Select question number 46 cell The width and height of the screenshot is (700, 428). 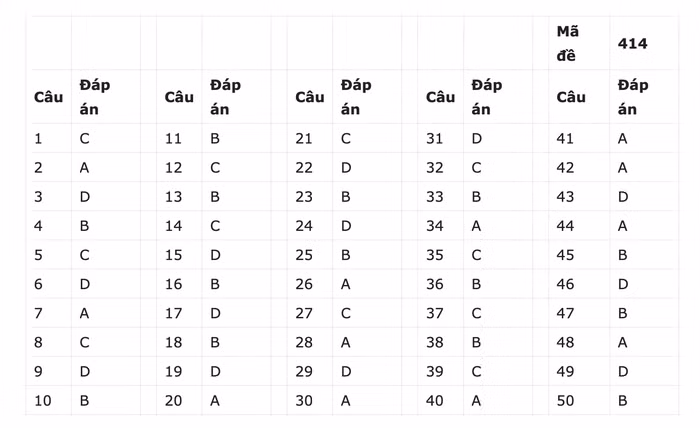coord(565,284)
